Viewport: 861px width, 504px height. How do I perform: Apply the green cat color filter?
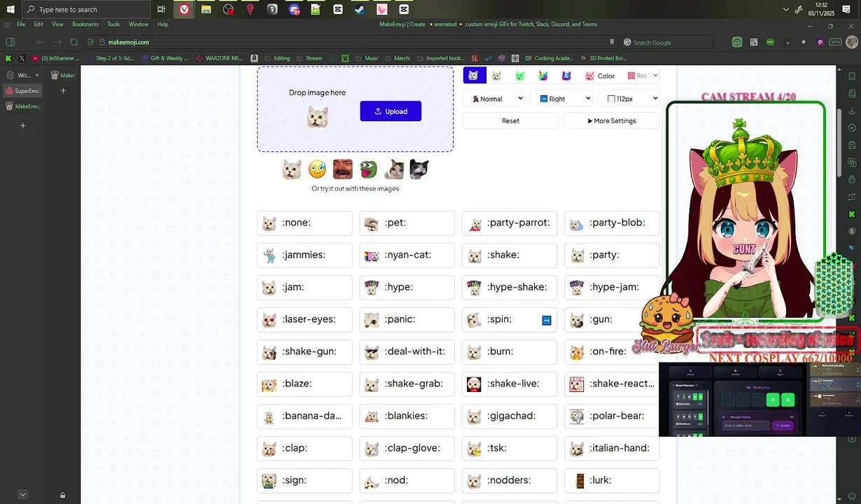click(x=520, y=76)
